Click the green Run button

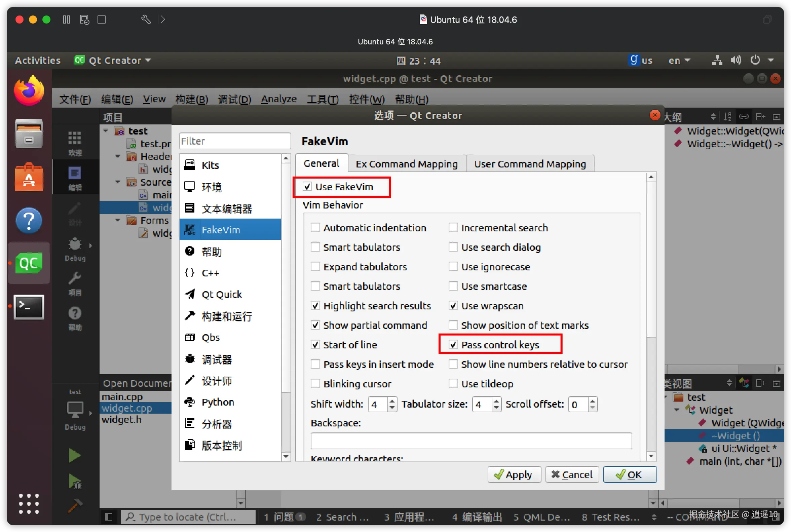click(x=75, y=455)
